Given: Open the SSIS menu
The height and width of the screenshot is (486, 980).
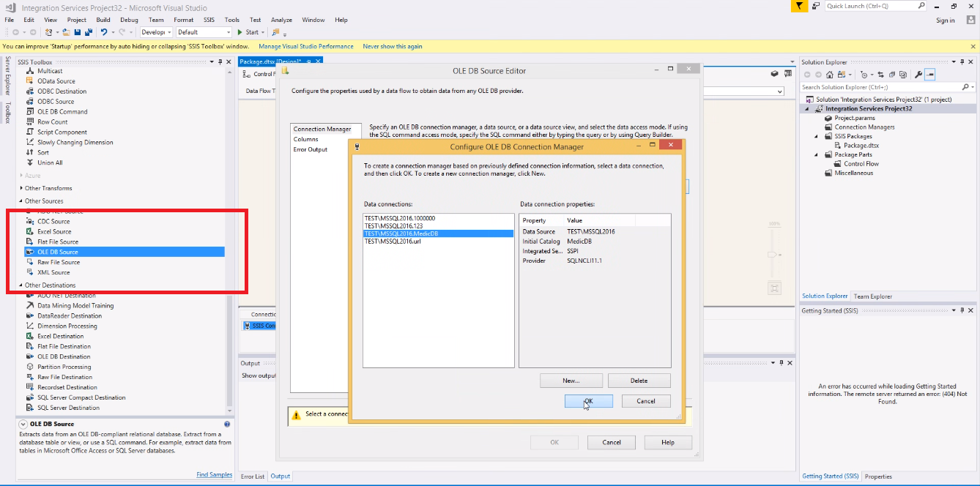Looking at the screenshot, I should coord(210,20).
